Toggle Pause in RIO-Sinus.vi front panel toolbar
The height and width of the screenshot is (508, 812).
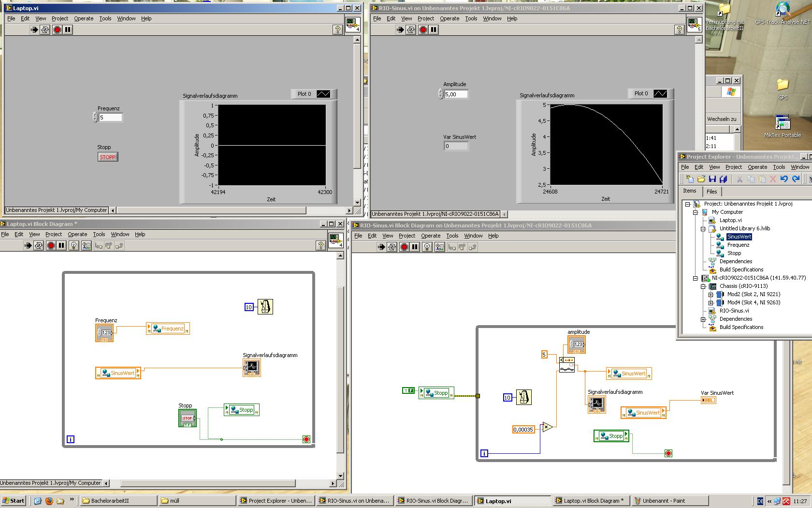pyautogui.click(x=434, y=30)
